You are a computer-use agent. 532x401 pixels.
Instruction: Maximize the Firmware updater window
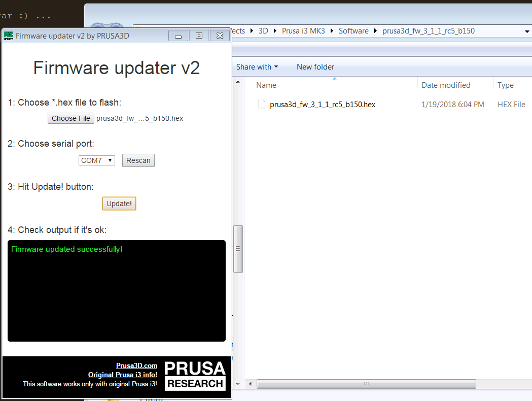point(199,36)
